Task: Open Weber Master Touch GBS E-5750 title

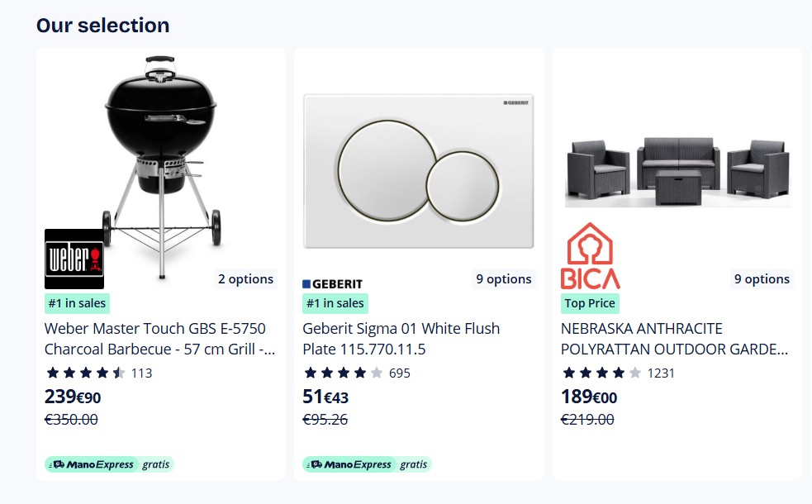Action: (x=159, y=339)
